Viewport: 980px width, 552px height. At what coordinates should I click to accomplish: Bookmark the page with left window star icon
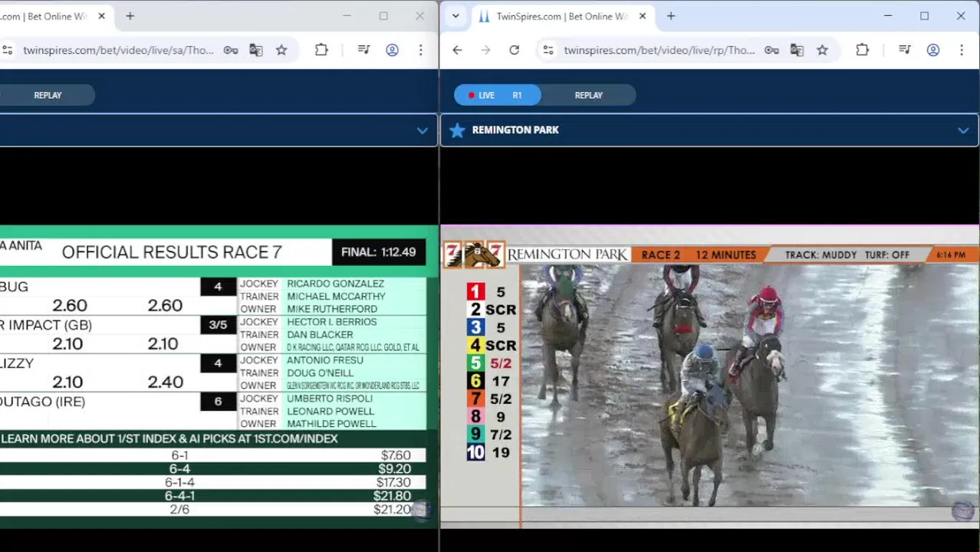(281, 50)
